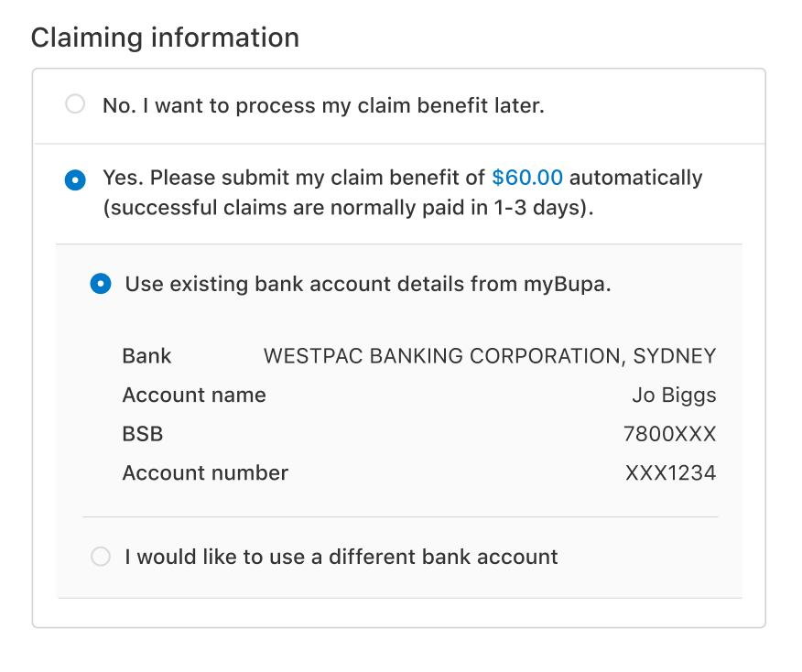
Task: Select the radio button for processing claim later
Action: point(75,103)
